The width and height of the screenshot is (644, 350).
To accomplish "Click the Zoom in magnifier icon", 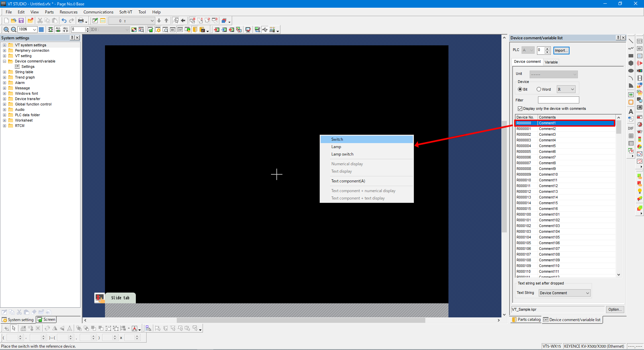I will 6,30.
